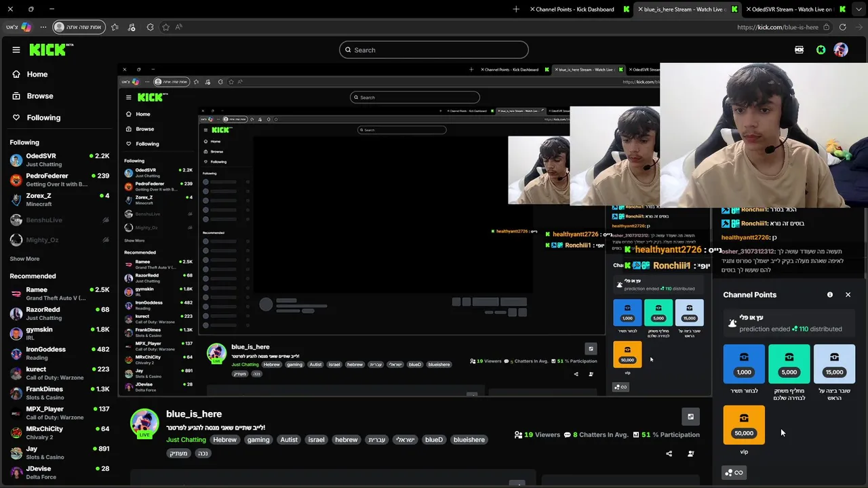The width and height of the screenshot is (868, 488).
Task: Click the browser profile button
Action: tap(78, 27)
